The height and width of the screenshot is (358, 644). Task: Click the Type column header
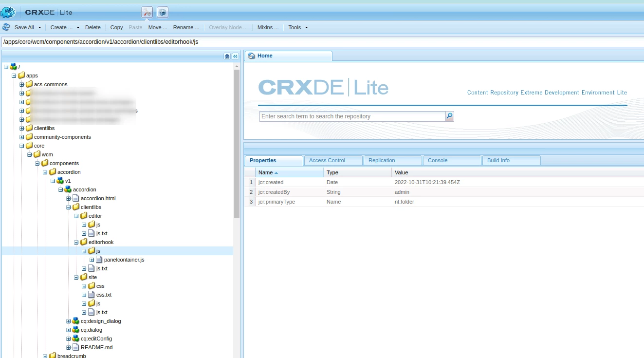coord(357,172)
